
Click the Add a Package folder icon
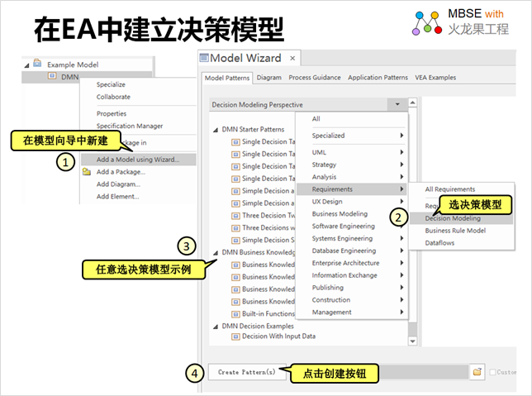pyautogui.click(x=87, y=172)
